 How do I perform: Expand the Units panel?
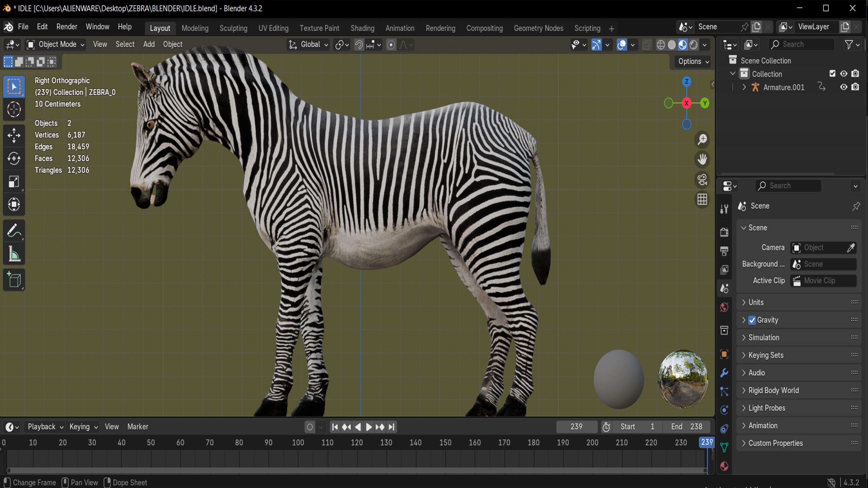(x=799, y=303)
